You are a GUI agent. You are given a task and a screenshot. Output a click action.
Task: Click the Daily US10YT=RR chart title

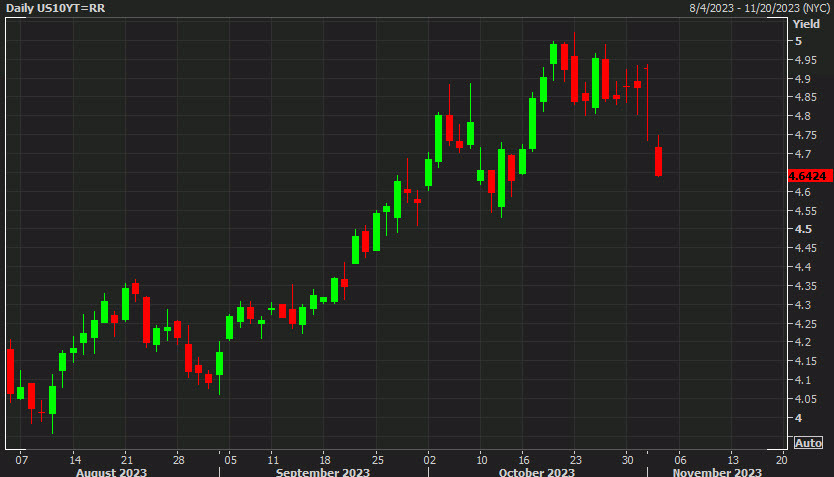click(x=55, y=8)
